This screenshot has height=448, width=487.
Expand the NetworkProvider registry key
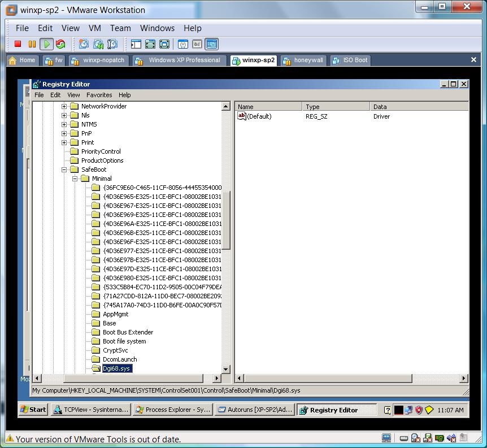(x=64, y=106)
